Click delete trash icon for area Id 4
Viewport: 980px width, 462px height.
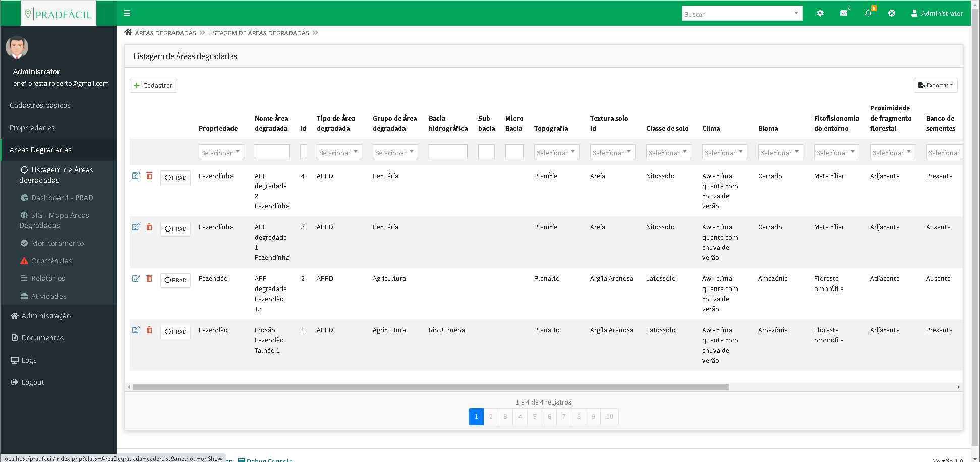click(149, 176)
